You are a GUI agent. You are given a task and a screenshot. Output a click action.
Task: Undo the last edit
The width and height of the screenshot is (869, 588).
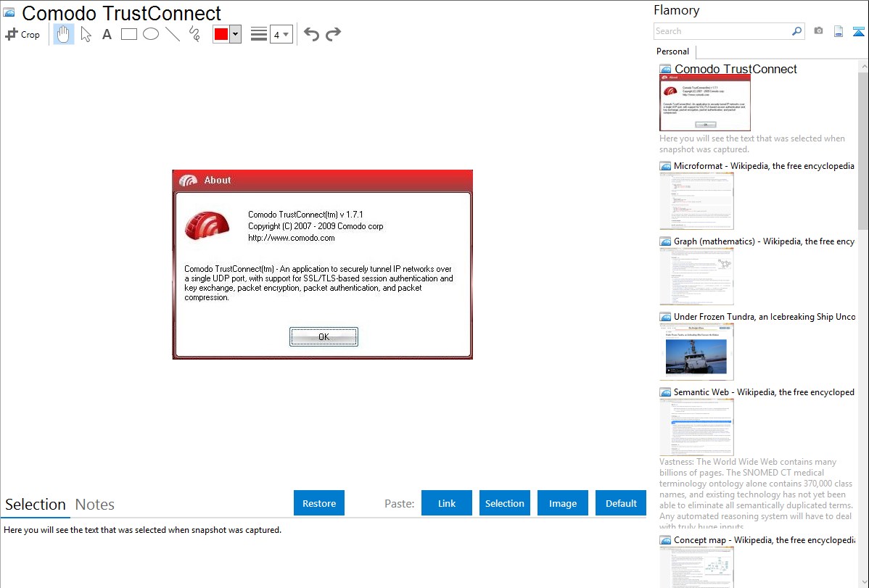[x=311, y=34]
